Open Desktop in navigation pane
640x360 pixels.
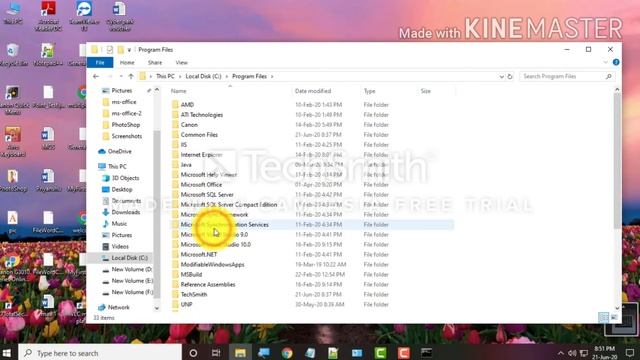tap(122, 189)
